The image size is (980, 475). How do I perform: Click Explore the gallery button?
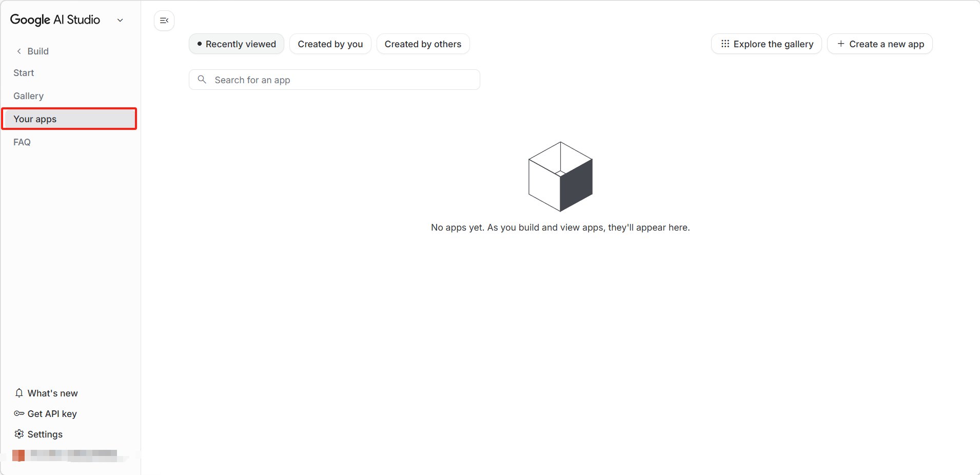767,44
